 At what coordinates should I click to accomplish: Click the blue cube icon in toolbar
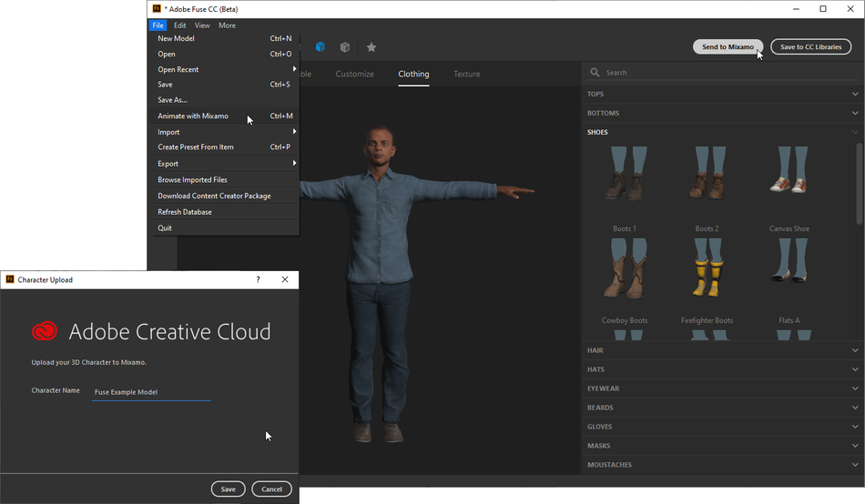(320, 47)
